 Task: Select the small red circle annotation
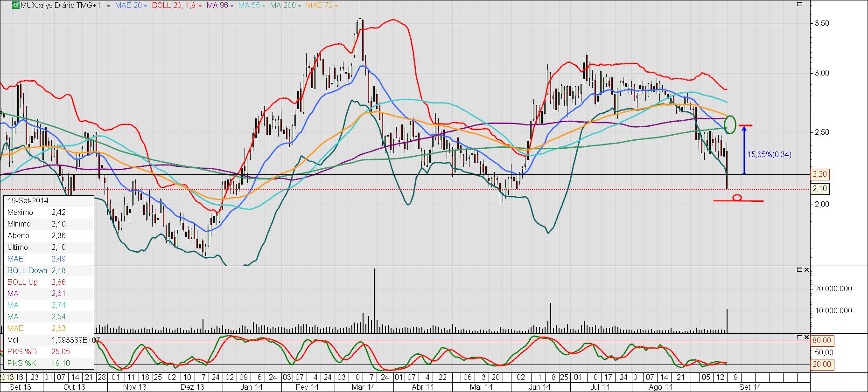(737, 198)
